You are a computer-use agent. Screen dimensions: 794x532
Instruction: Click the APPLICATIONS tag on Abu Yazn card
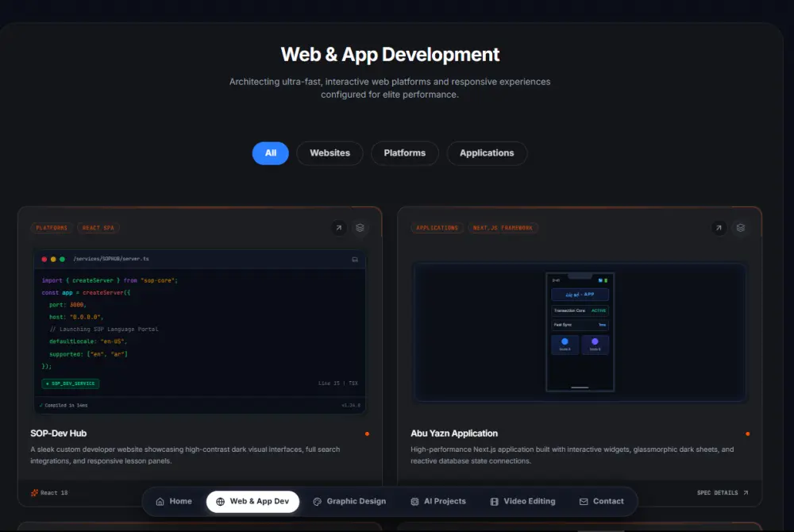click(437, 228)
